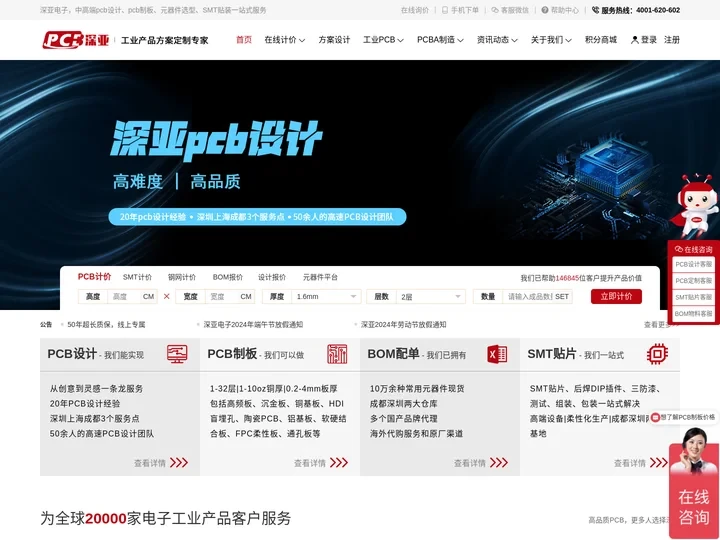
Task: Click the PCB制板 seal icon
Action: 337,354
